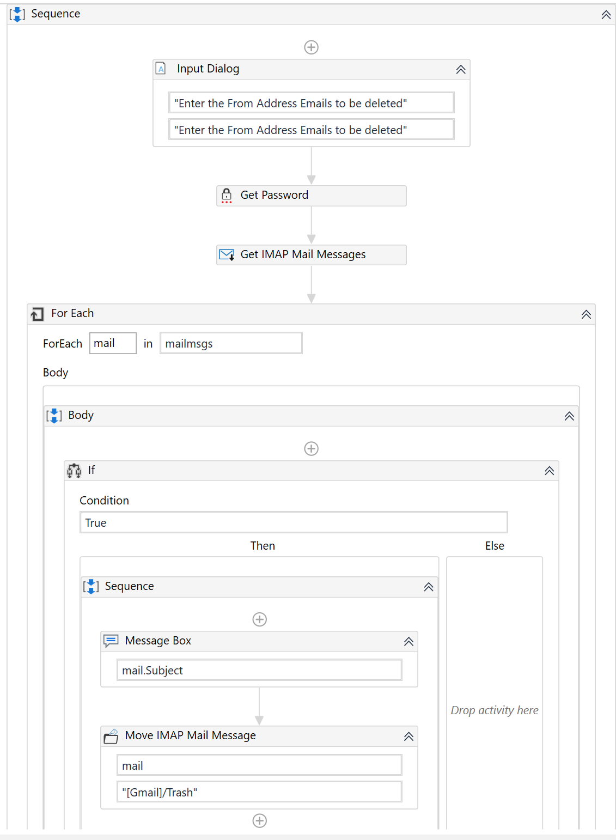616x840 pixels.
Task: Collapse the Input Dialog activity
Action: (x=461, y=69)
